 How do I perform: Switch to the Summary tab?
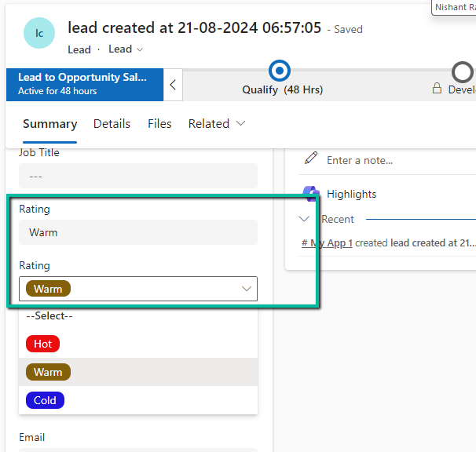50,124
